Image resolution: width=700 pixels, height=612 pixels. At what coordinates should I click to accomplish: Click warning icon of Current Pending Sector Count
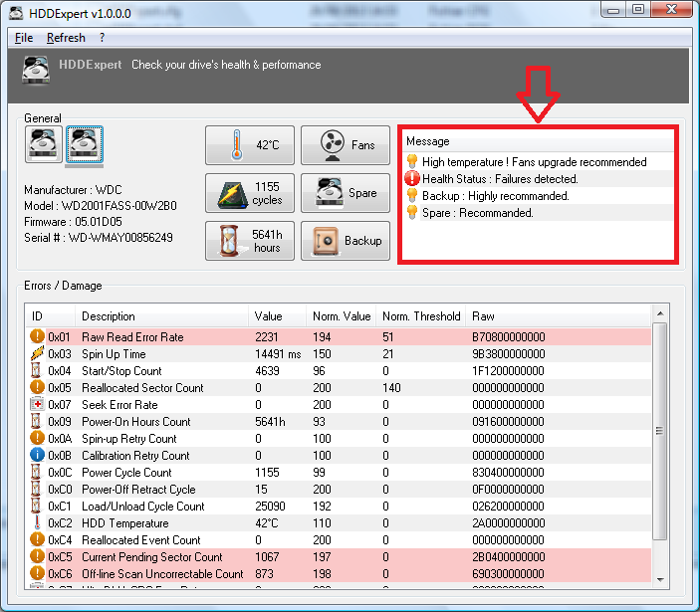tap(37, 556)
